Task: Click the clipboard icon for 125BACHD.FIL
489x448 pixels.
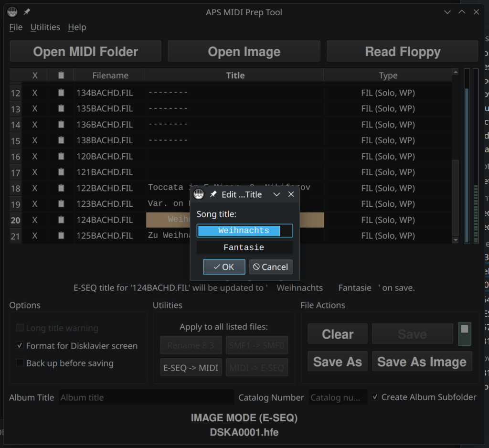Action: click(x=61, y=235)
